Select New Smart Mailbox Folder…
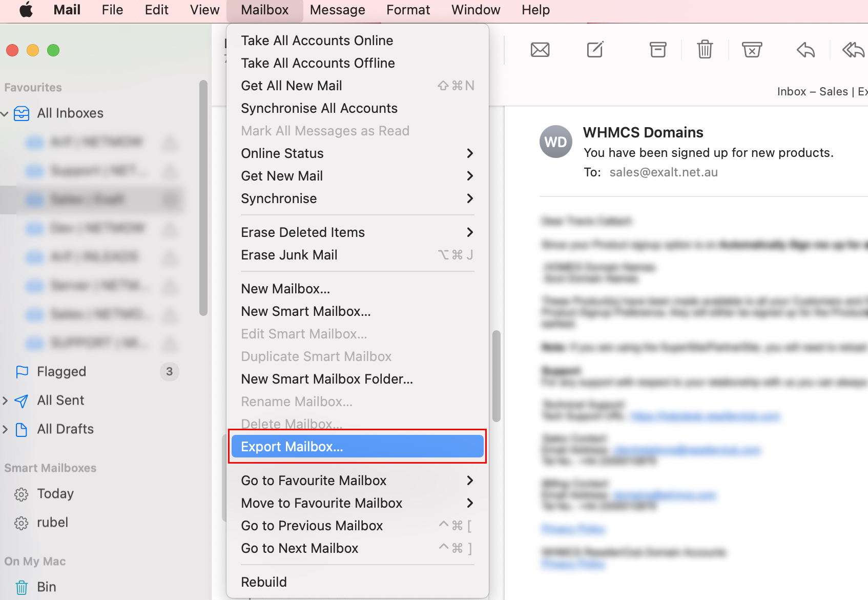The image size is (868, 600). (x=357, y=379)
